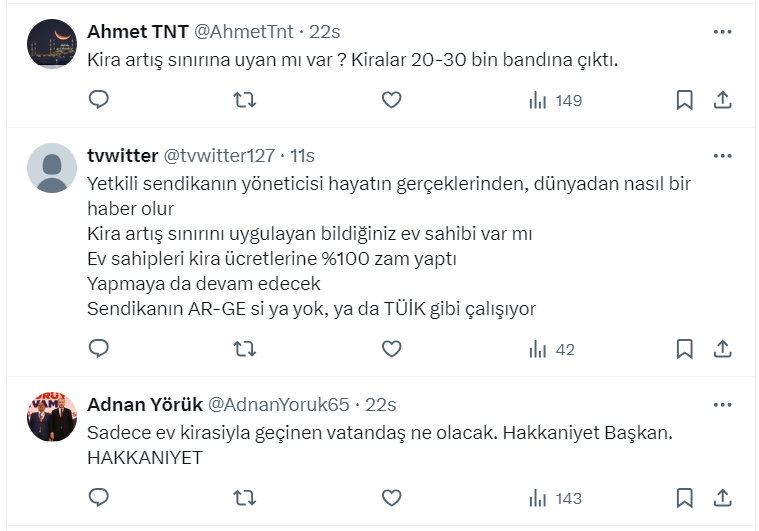Open Adnan Yörük's profile picture
The height and width of the screenshot is (531, 759).
coord(52,417)
